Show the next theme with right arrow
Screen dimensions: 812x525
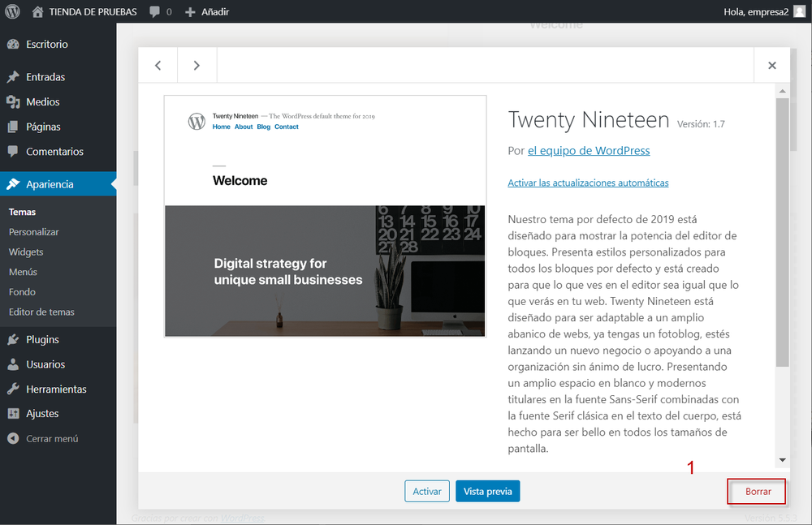pos(197,65)
